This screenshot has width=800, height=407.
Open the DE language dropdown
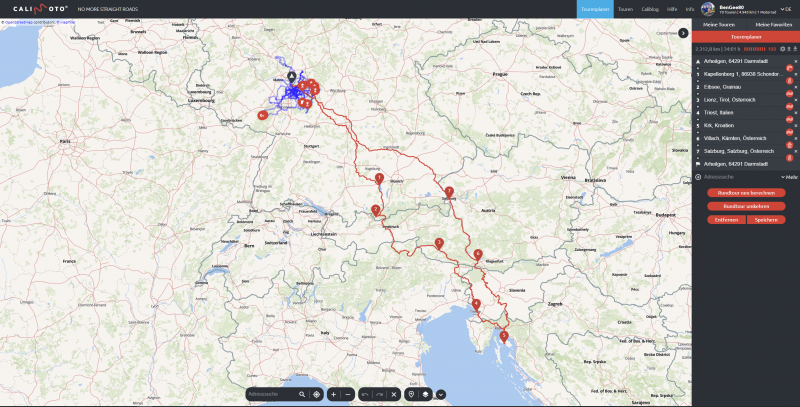tap(783, 9)
